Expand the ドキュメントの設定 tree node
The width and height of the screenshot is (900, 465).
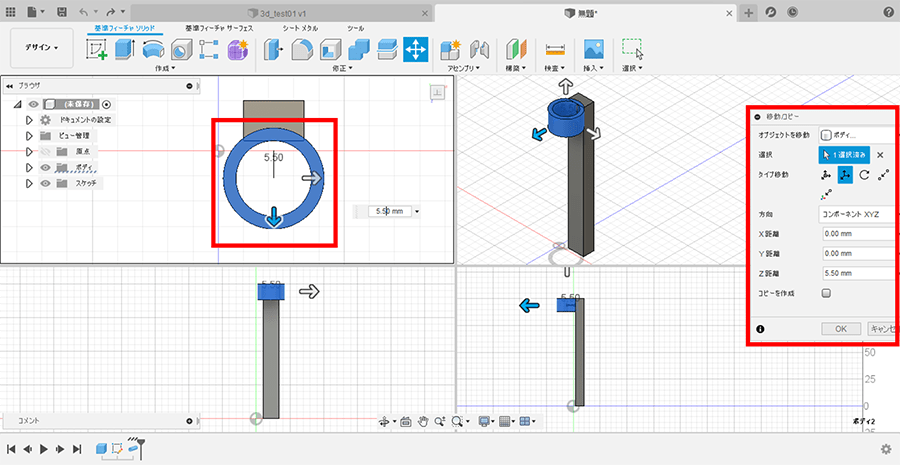30,119
